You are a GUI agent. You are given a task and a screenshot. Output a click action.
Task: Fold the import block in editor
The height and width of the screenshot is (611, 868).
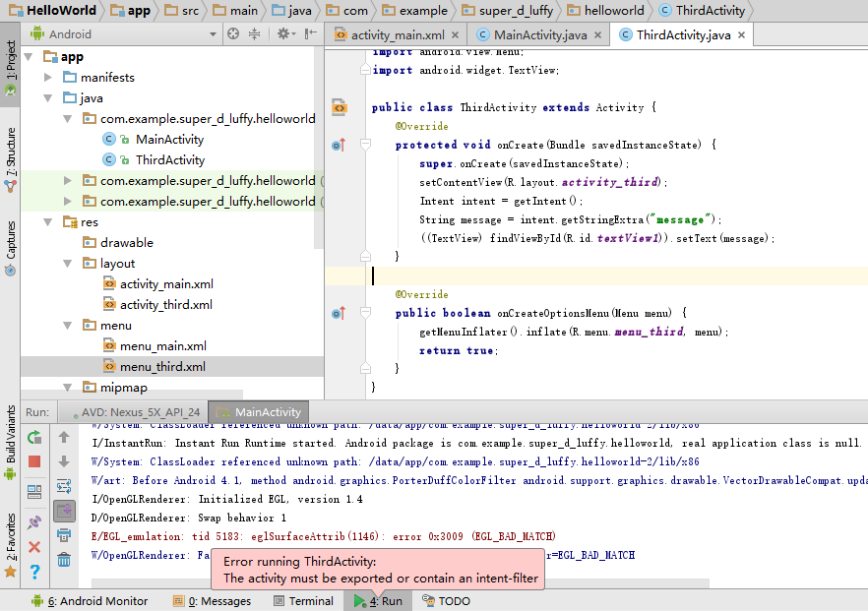[x=365, y=70]
